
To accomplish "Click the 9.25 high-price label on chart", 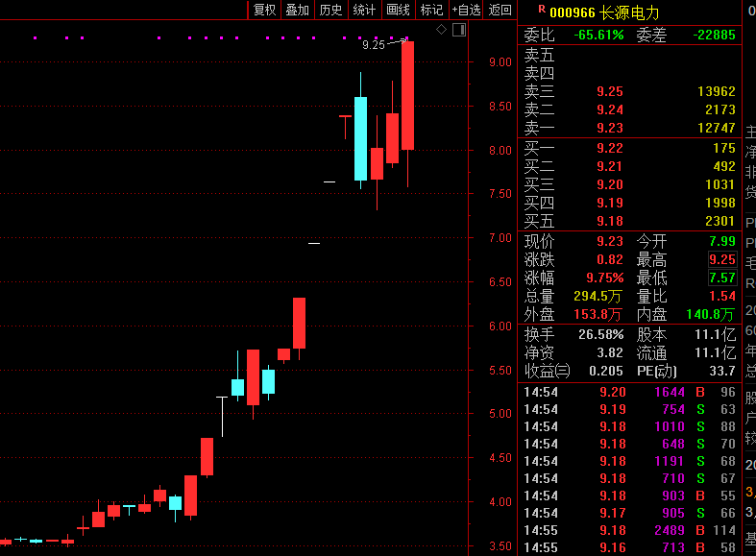I will pos(374,45).
